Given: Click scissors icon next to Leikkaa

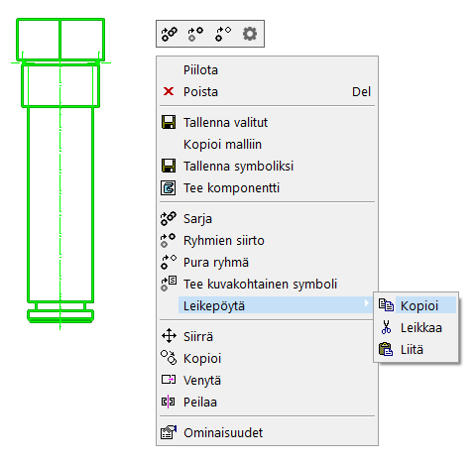Looking at the screenshot, I should (386, 327).
